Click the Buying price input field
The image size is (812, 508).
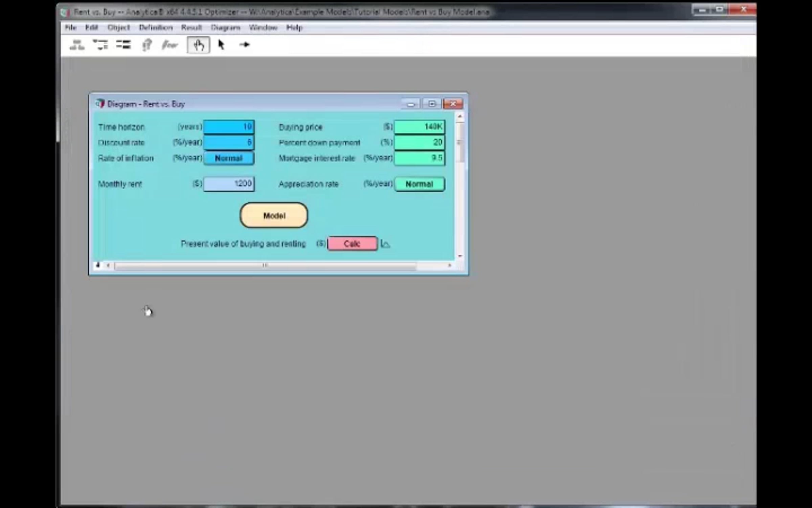420,127
